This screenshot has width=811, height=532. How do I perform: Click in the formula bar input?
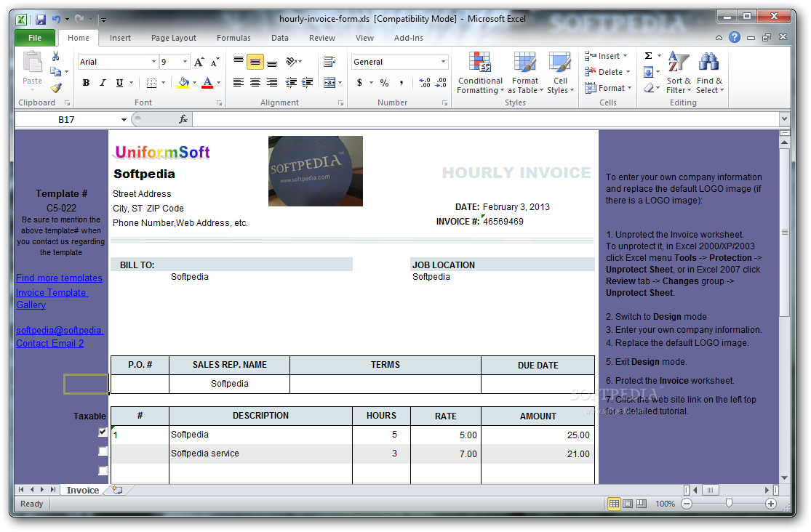click(485, 119)
